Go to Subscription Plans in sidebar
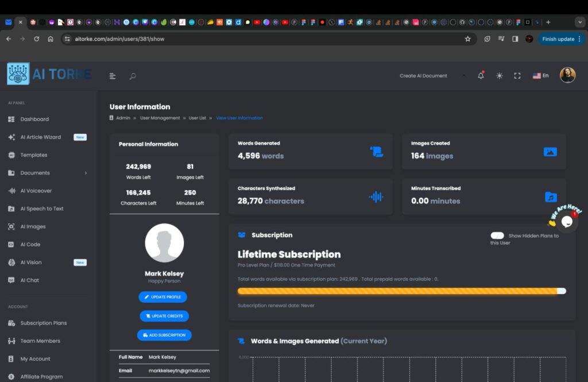588x382 pixels. 44,323
